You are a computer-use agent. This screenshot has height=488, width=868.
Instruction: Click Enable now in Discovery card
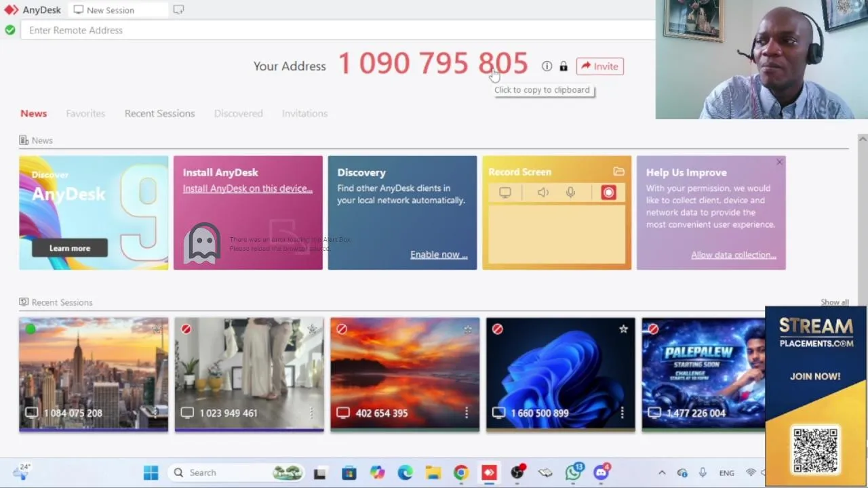[x=439, y=255]
